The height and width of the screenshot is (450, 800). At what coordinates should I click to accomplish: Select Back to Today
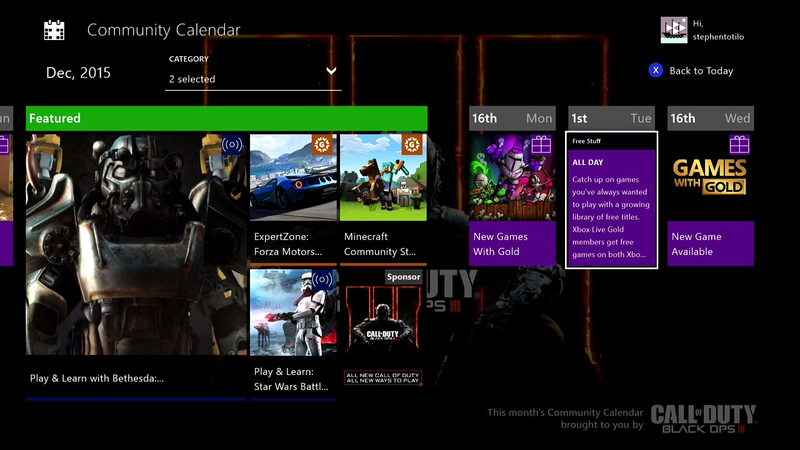(x=701, y=71)
